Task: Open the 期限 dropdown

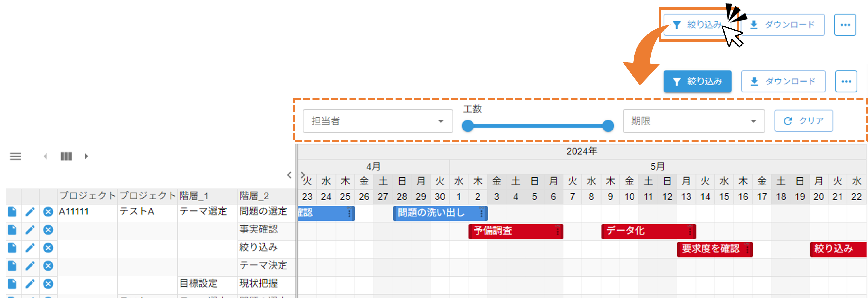Action: [x=694, y=121]
